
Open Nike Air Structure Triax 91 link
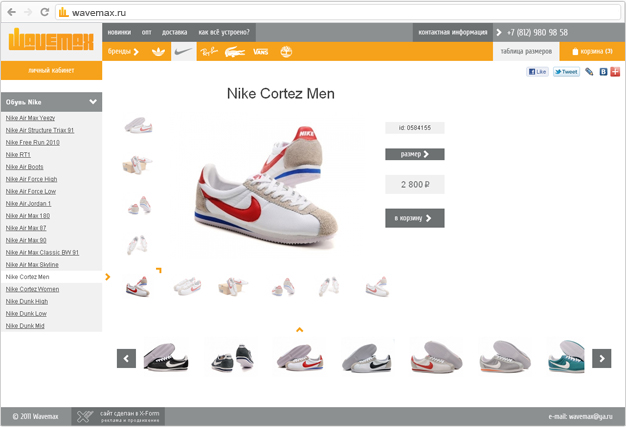(40, 130)
